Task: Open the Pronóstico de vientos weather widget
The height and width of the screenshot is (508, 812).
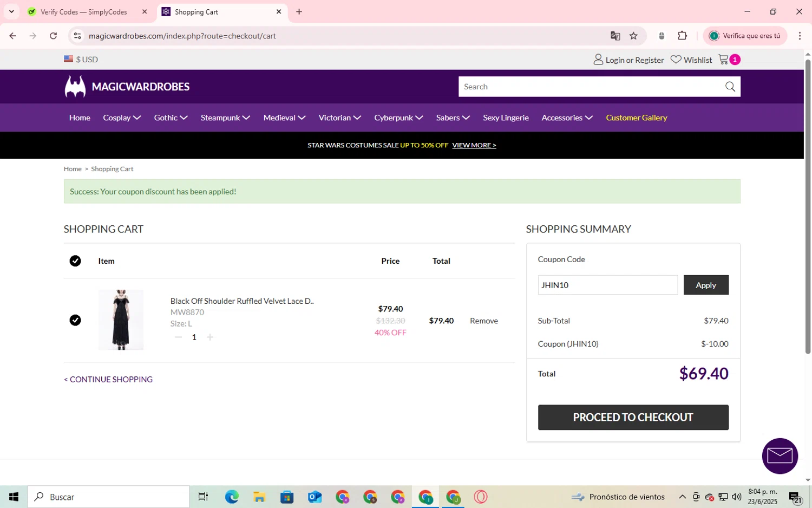Action: point(618,497)
